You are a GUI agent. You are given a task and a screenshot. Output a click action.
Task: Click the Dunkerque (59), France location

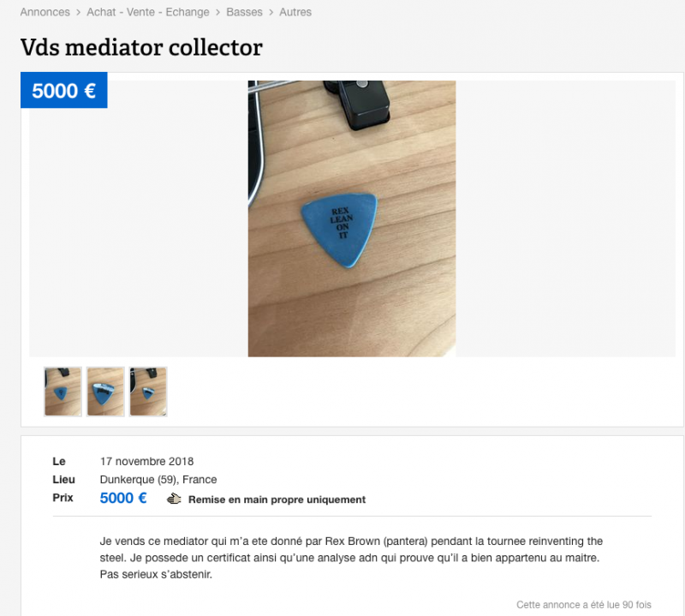(158, 480)
